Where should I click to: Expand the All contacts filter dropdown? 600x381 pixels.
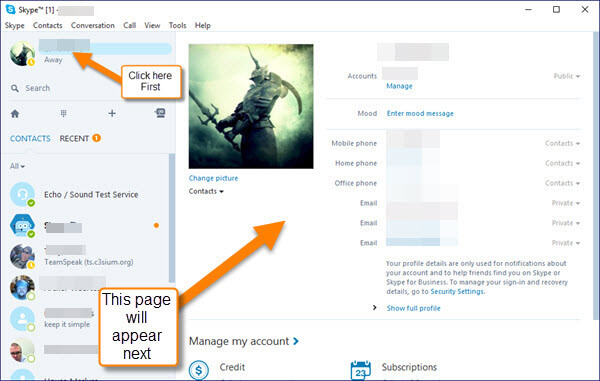click(17, 166)
